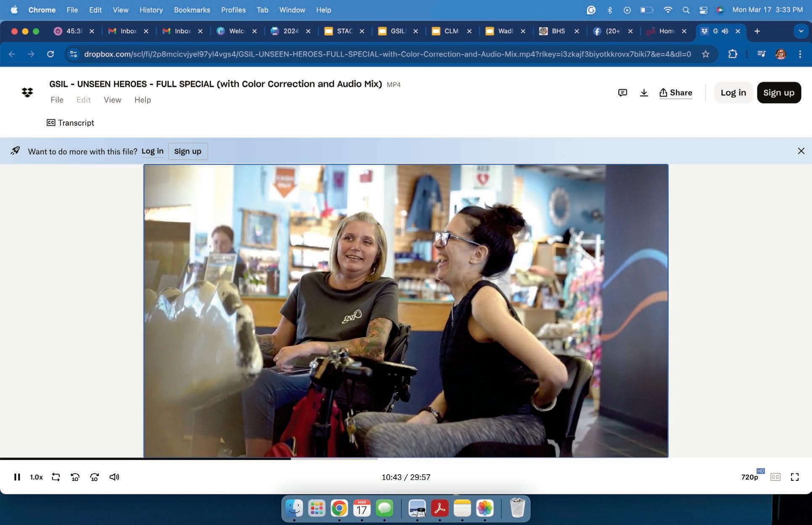Mute the video volume
Image resolution: width=812 pixels, height=525 pixels.
coord(114,477)
